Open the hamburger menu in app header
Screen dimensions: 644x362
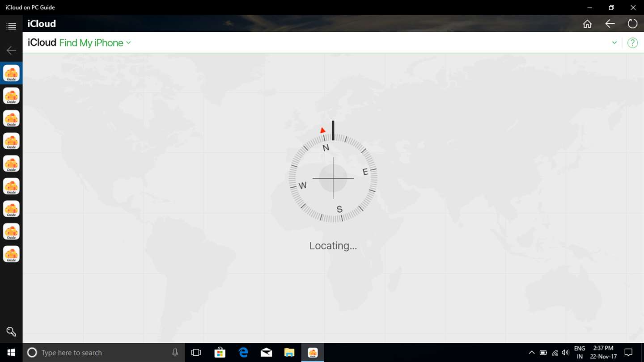(11, 26)
